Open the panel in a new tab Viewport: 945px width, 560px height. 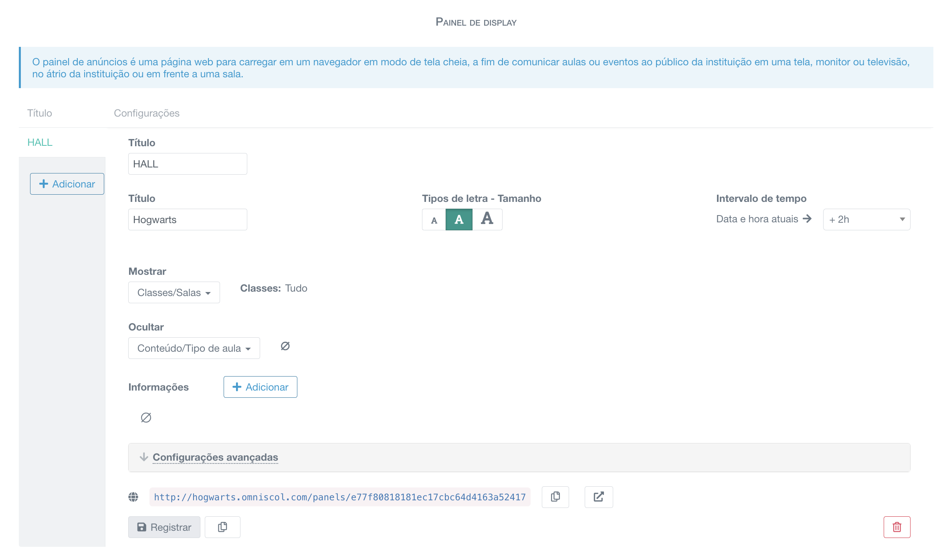coord(599,497)
